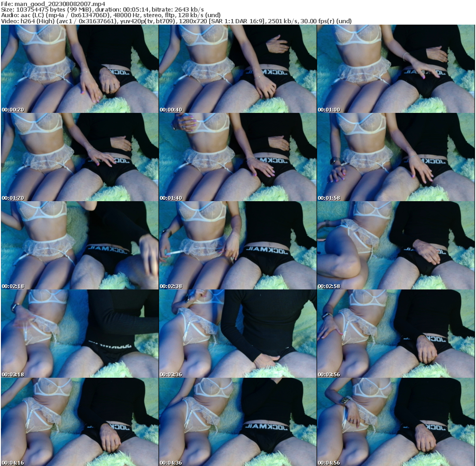Select the file size line in the header
476x466 pixels.
[46, 9]
